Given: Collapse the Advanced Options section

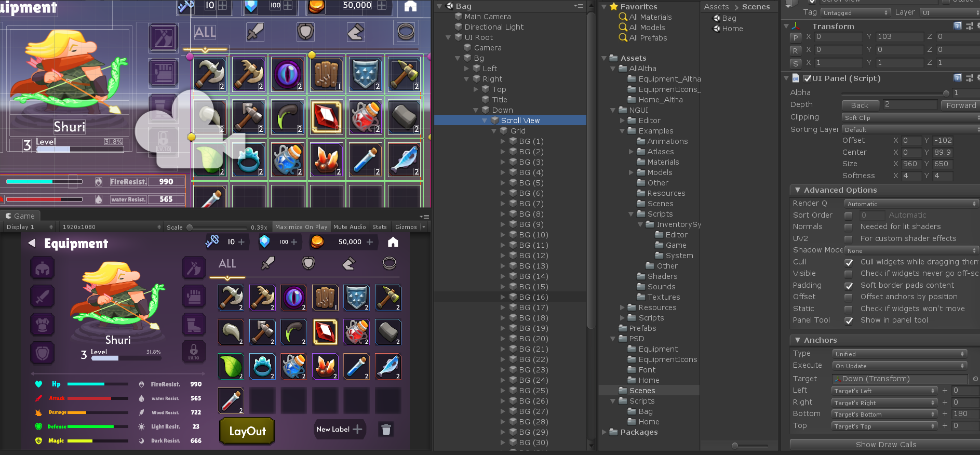Looking at the screenshot, I should coord(797,190).
